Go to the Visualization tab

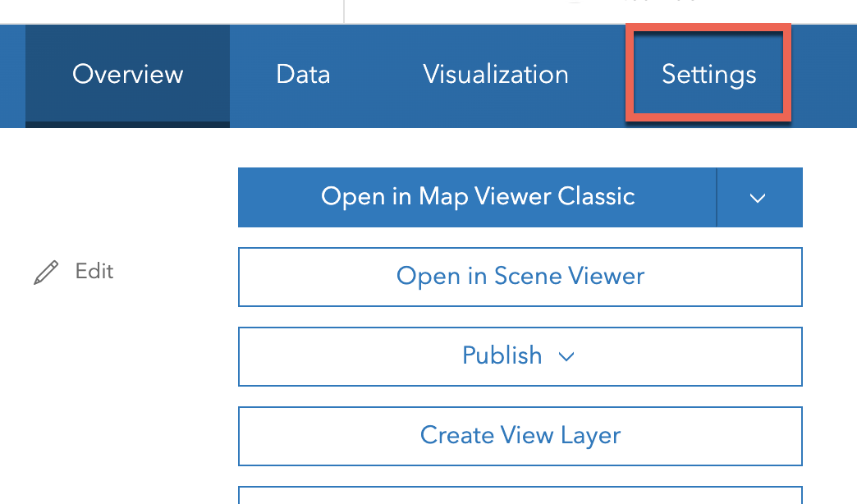coord(496,75)
